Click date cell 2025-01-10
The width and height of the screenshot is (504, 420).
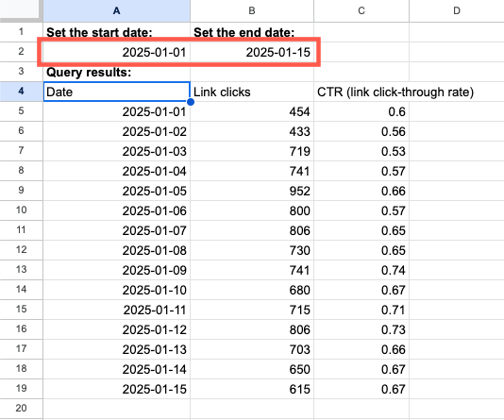(x=117, y=290)
